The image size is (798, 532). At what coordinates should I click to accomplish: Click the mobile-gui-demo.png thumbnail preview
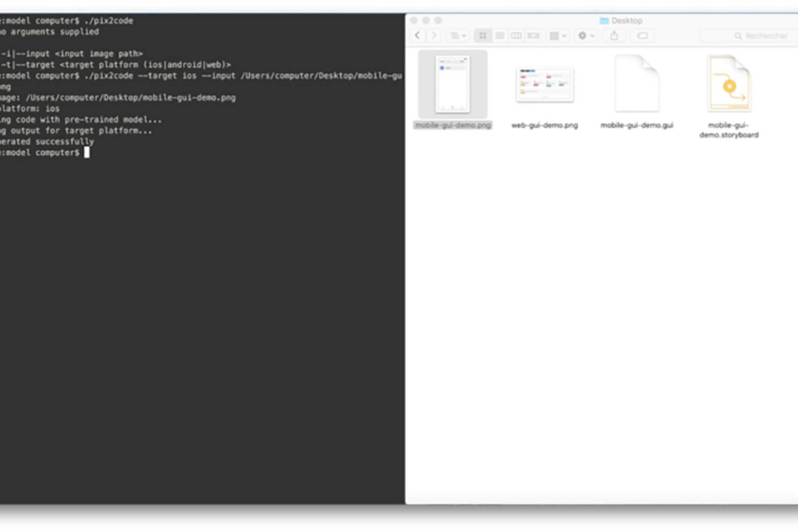pos(452,85)
